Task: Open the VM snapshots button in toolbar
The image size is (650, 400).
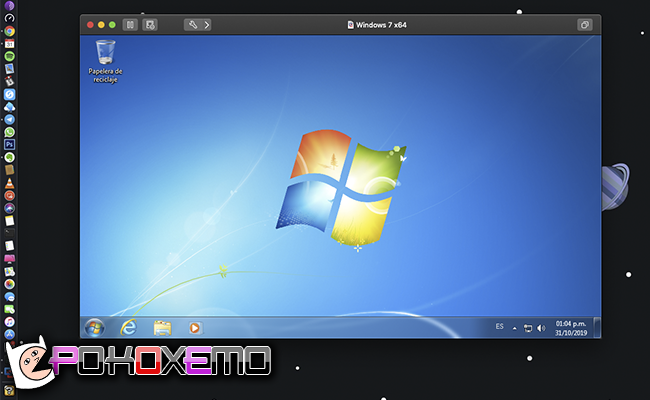Action: pos(150,25)
